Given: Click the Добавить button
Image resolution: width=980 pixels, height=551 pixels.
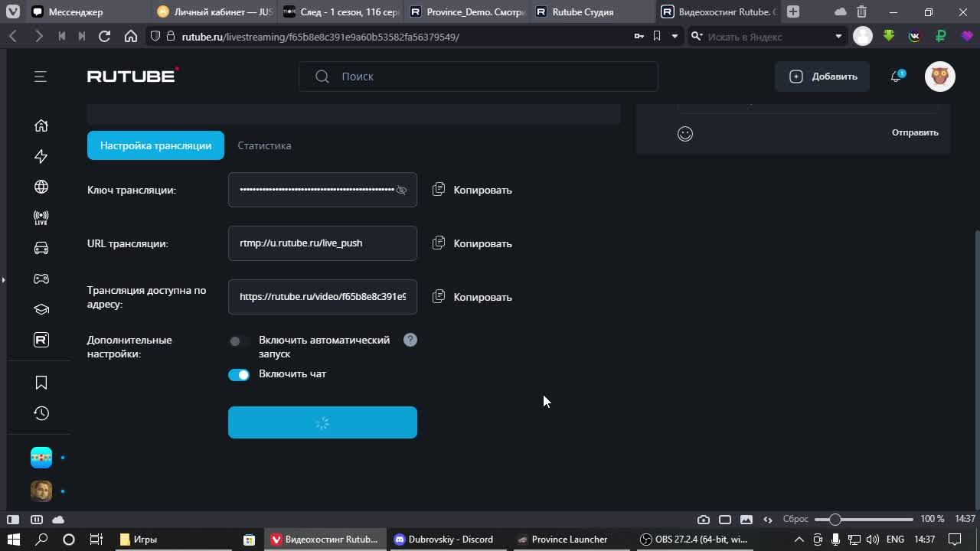Looking at the screenshot, I should 824,77.
